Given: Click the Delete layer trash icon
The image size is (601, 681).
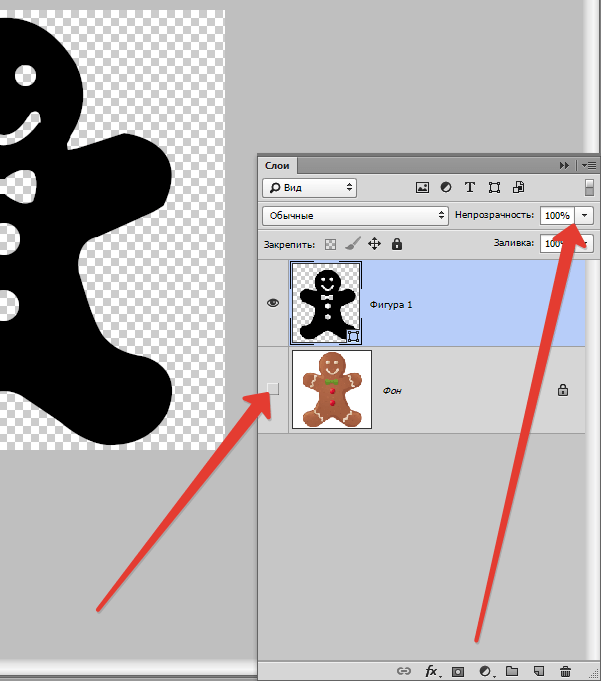Looking at the screenshot, I should (x=565, y=671).
